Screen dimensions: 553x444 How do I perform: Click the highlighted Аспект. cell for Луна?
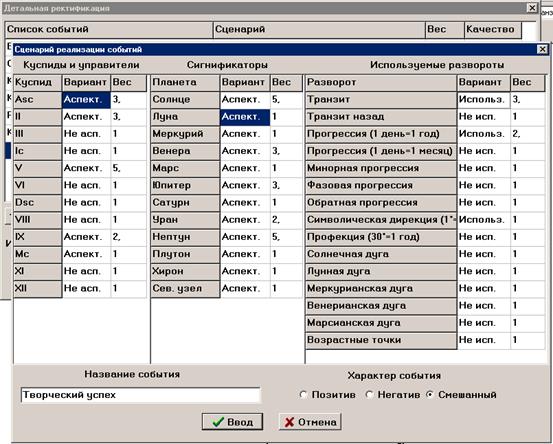[245, 117]
